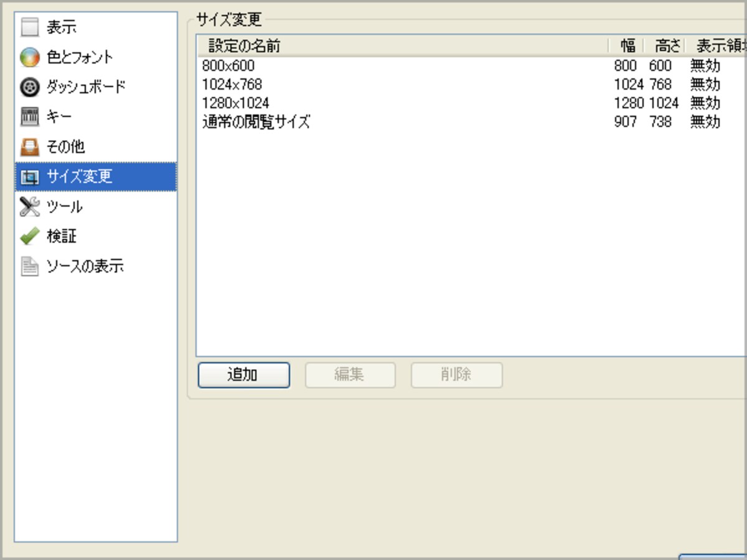Image resolution: width=747 pixels, height=560 pixels.
Task: Select the サイズ変更 resize icon
Action: [x=29, y=177]
